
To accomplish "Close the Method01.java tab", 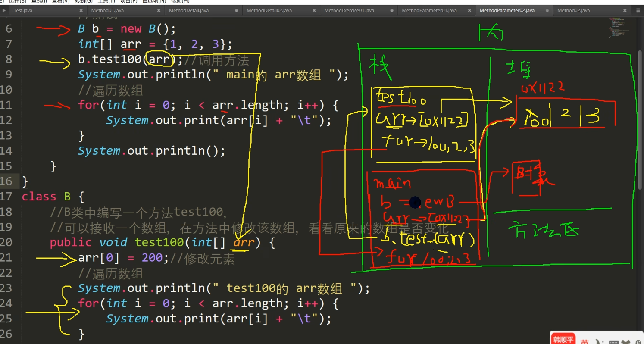I will (159, 10).
